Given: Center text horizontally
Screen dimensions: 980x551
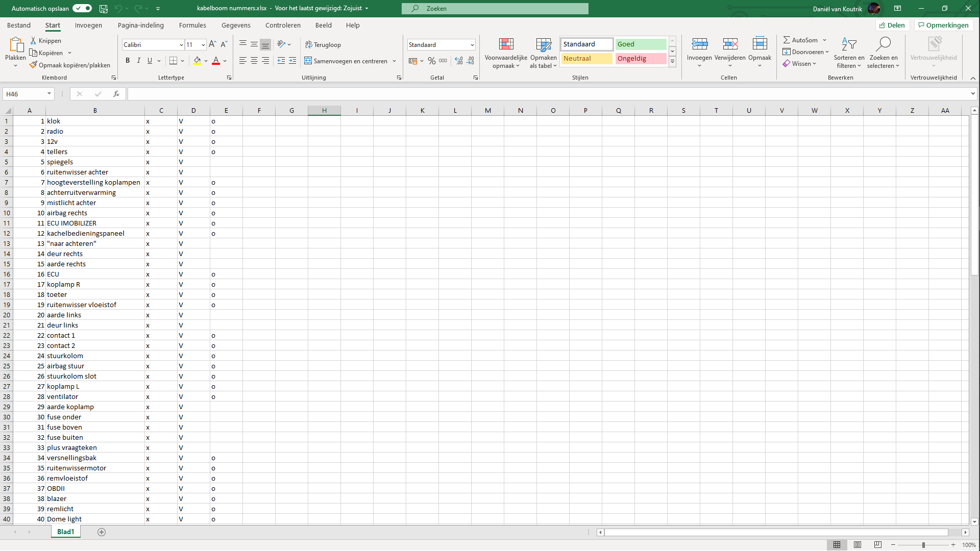Looking at the screenshot, I should click(x=254, y=61).
